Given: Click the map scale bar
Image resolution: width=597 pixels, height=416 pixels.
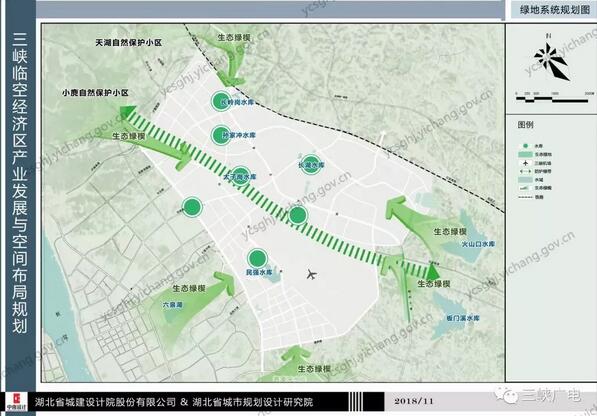Looking at the screenshot, I should [552, 100].
